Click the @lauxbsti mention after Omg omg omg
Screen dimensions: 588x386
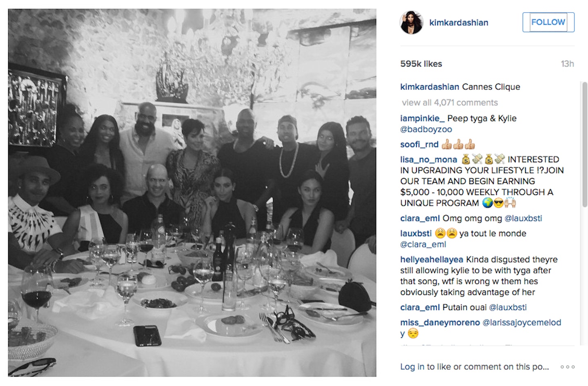pyautogui.click(x=523, y=218)
